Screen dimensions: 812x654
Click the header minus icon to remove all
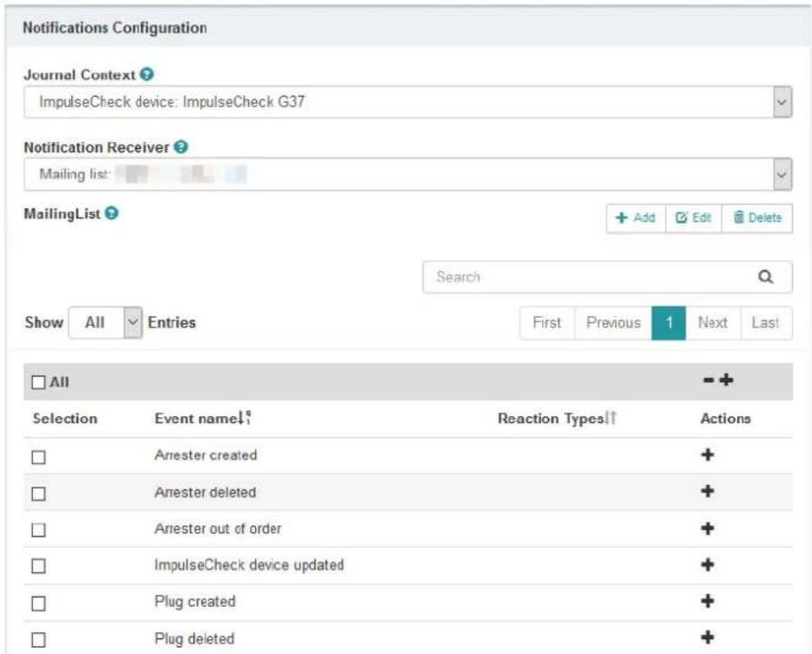coord(708,381)
